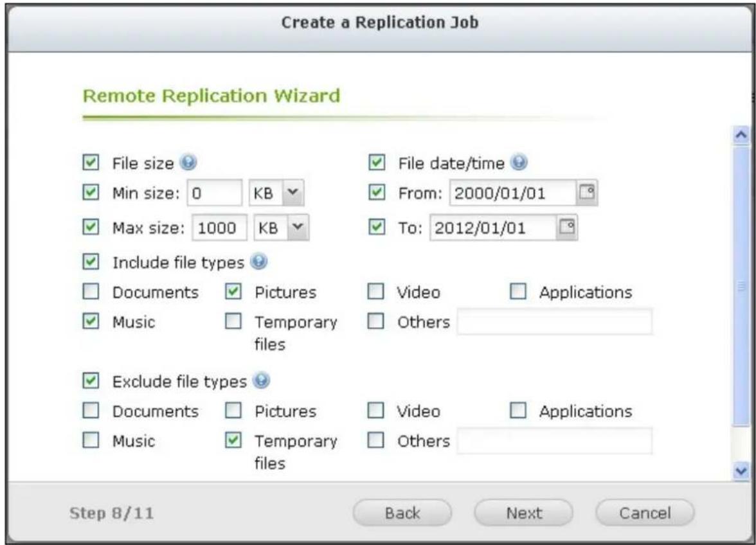Toggle the File date/time checkbox
This screenshot has height=545, width=756.
click(377, 163)
